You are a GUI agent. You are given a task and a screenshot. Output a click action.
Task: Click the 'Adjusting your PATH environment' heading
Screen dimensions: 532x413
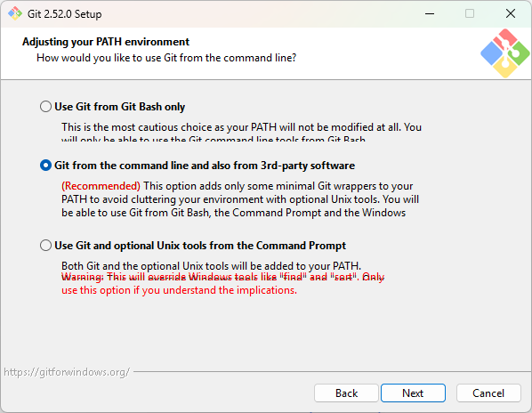106,42
